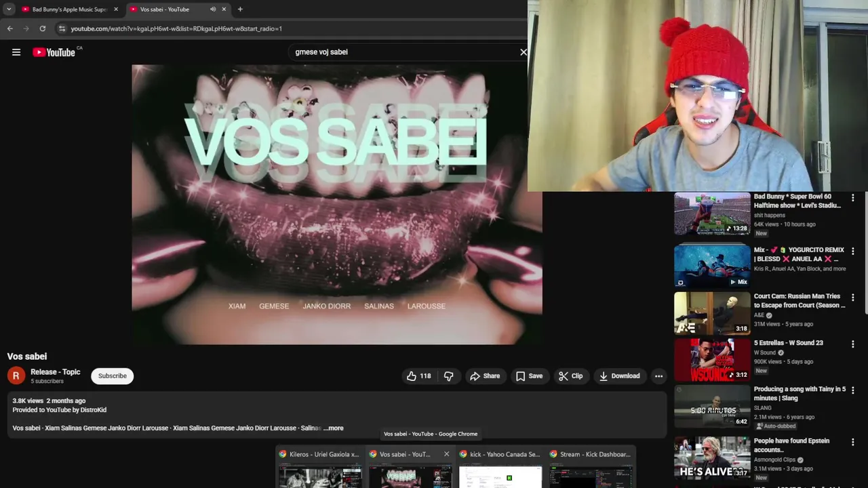Viewport: 868px width, 488px height.
Task: Open a new browser tab
Action: [240, 9]
